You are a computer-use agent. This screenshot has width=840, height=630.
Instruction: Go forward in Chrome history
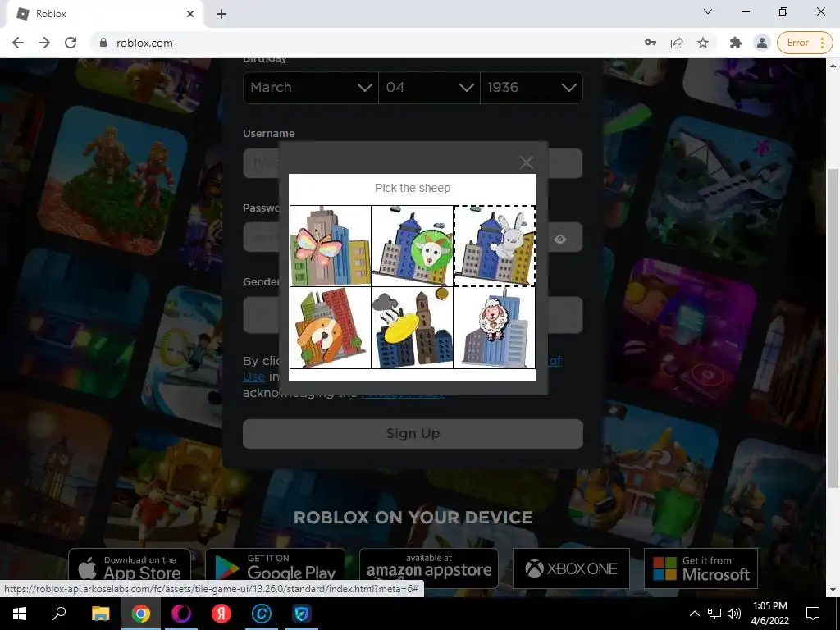pyautogui.click(x=44, y=43)
